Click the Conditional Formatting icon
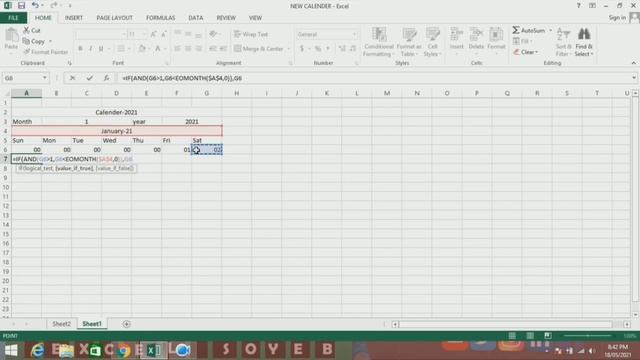Screen dimensions: 640x360 (379, 35)
